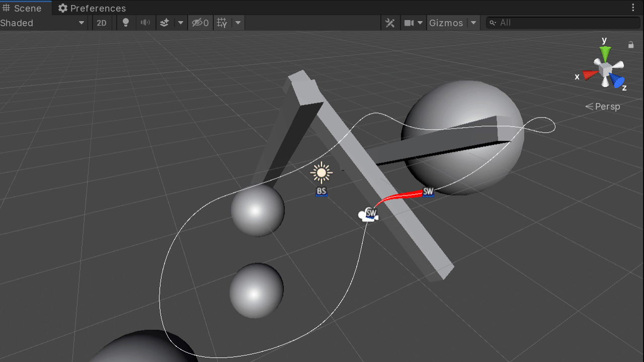
Task: Open the Preferences tab
Action: click(92, 8)
